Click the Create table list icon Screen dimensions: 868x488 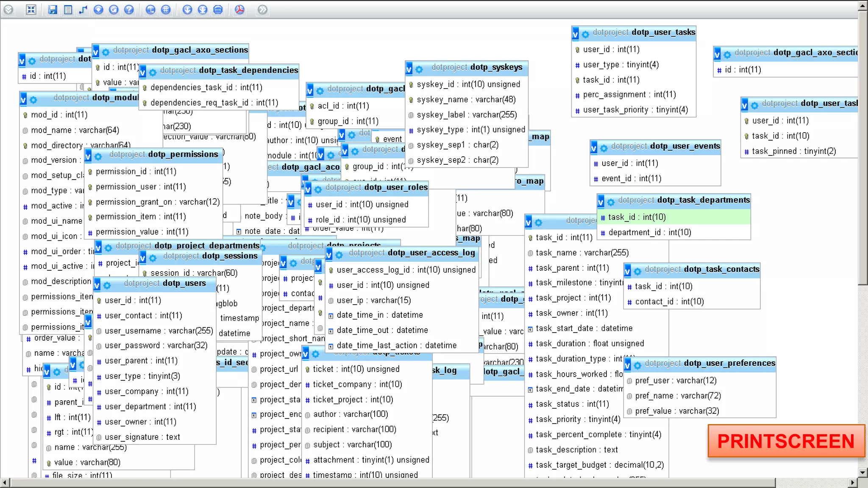(x=68, y=9)
